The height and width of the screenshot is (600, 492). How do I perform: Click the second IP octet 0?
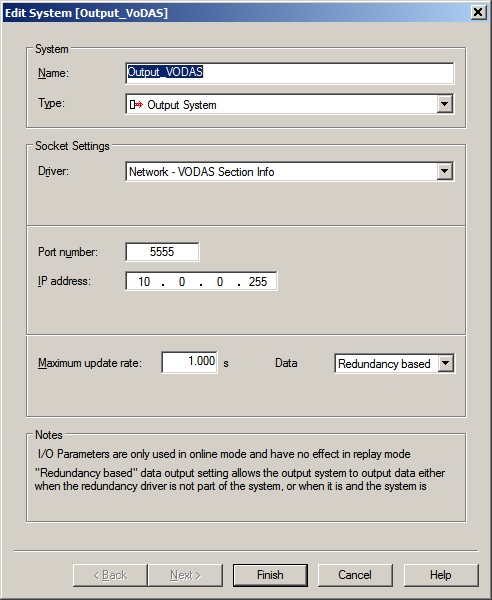pos(182,282)
